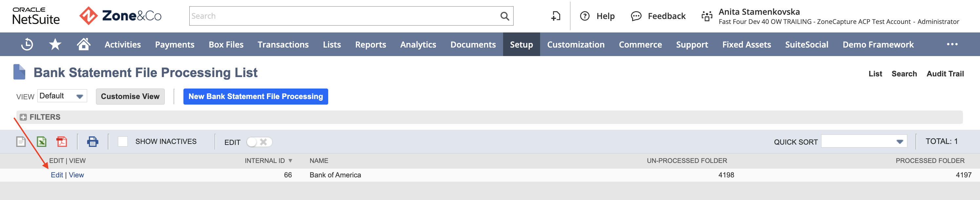Open the Payments menu
This screenshot has height=200, width=980.
pyautogui.click(x=175, y=45)
